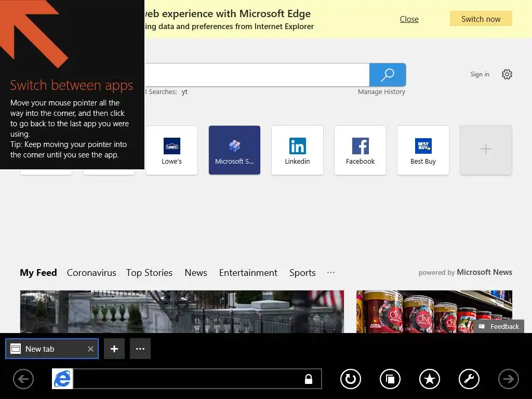Open tab tools with the three-dots button
The width and height of the screenshot is (532, 399).
click(x=140, y=349)
